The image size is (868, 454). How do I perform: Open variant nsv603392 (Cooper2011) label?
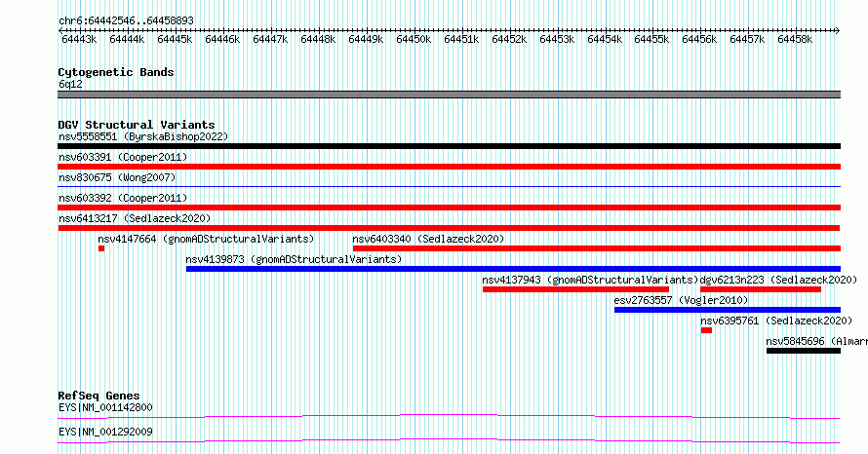pyautogui.click(x=123, y=198)
